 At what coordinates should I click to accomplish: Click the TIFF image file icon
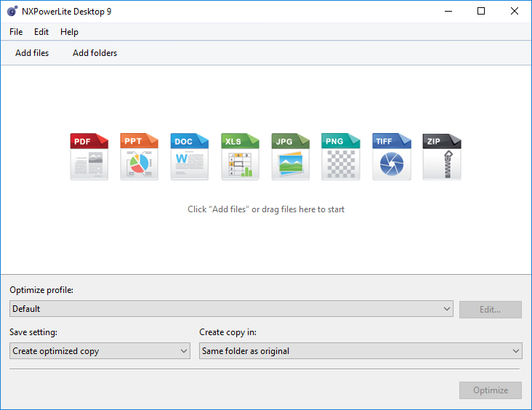[x=392, y=156]
